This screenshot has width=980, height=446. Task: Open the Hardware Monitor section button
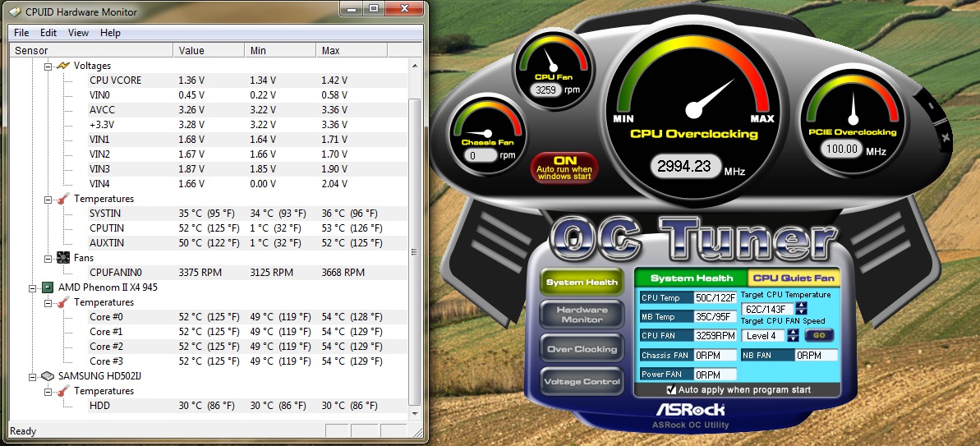pos(582,315)
